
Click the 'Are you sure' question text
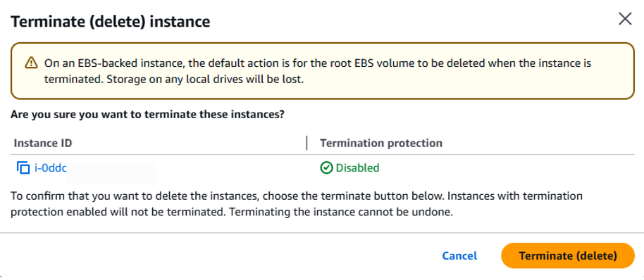147,115
